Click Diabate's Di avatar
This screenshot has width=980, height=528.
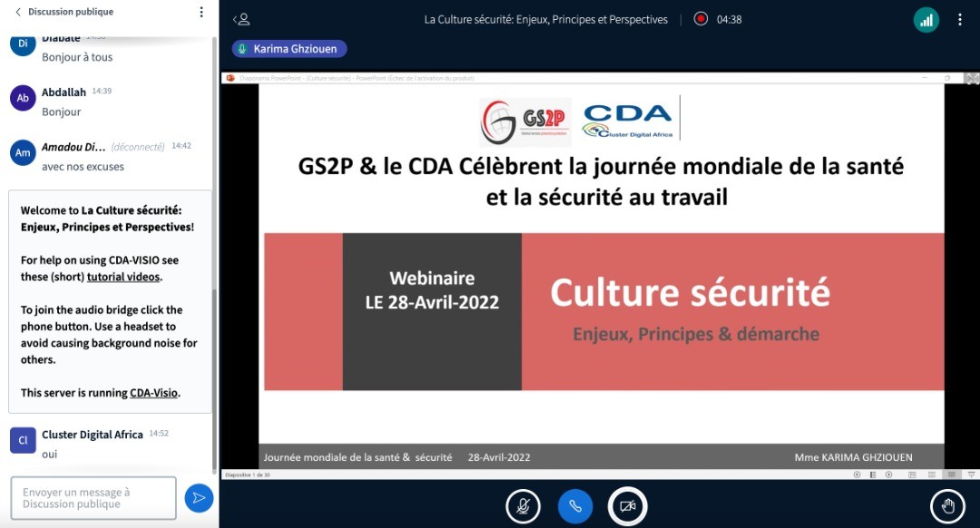[x=23, y=44]
